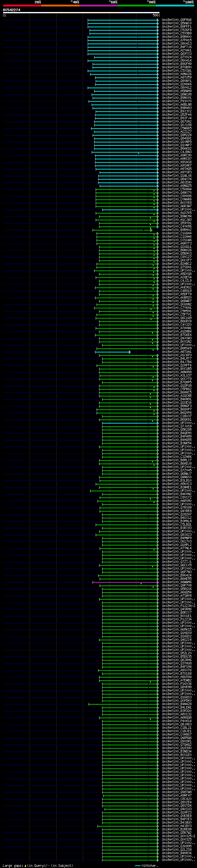Open hit UniRef100_O80413
This screenshot has height=868, width=197.
[177, 43]
